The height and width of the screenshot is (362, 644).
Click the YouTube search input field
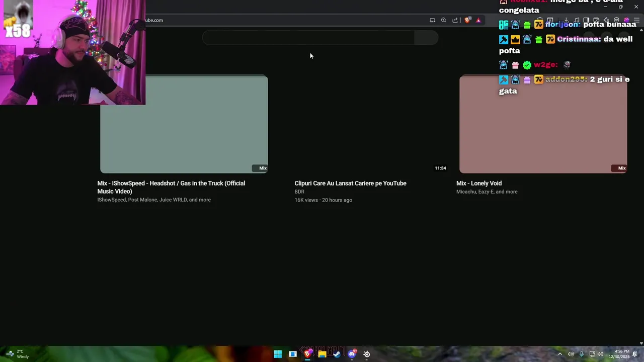tap(308, 38)
